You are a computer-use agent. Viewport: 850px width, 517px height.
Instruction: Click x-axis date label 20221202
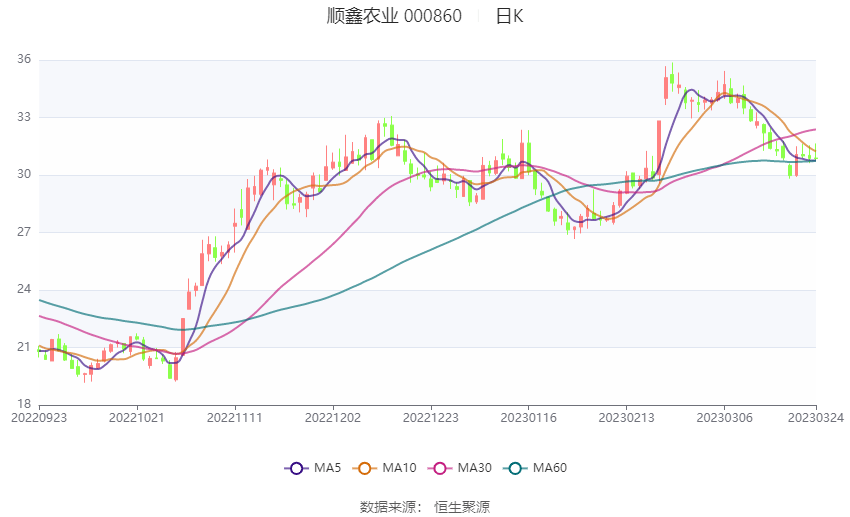333,418
